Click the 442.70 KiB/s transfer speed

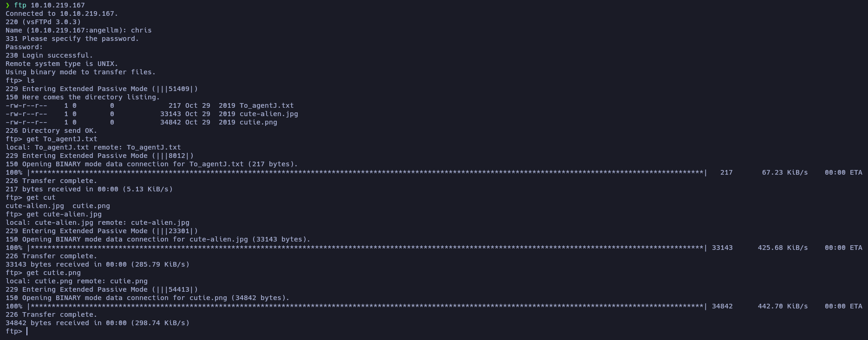coord(783,306)
